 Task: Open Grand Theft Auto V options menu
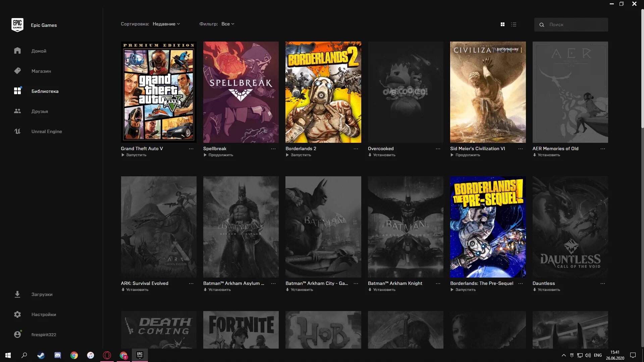point(191,148)
